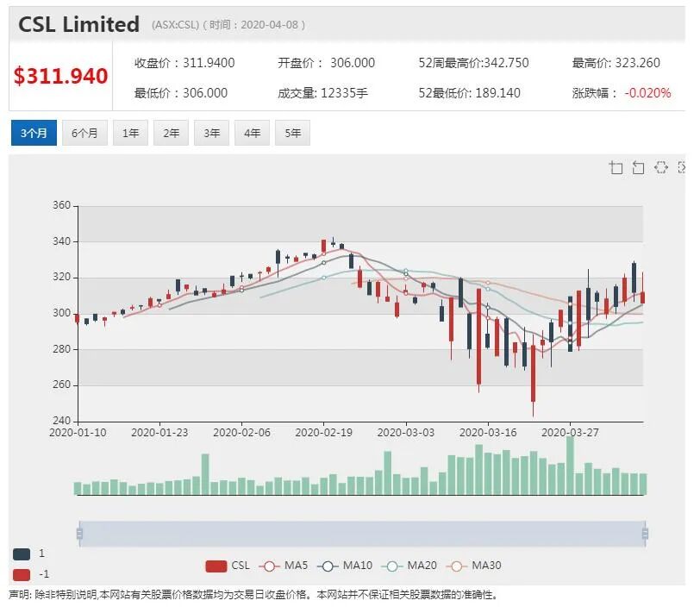The width and height of the screenshot is (700, 613).
Task: Click the (ASX:CSL) ticker text
Action: [x=175, y=24]
